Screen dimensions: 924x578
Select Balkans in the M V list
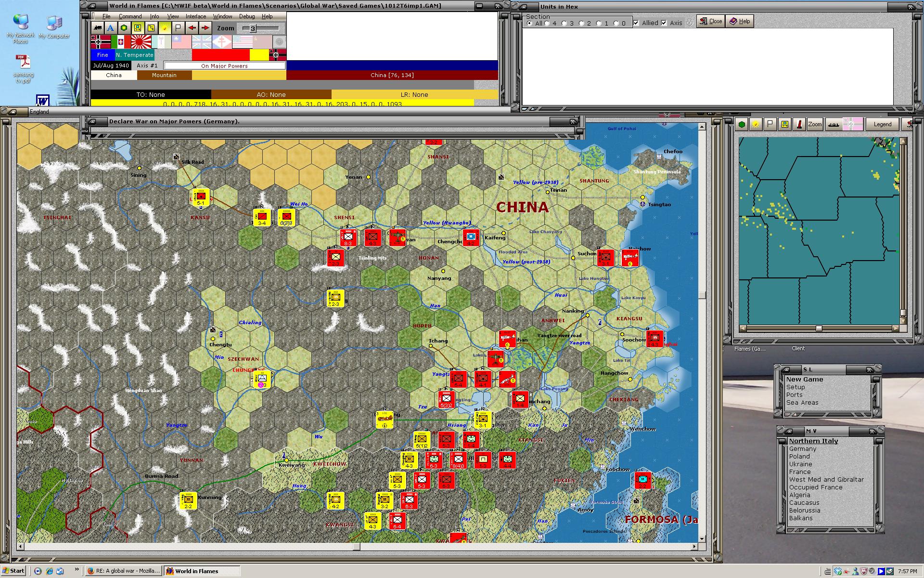(x=801, y=518)
